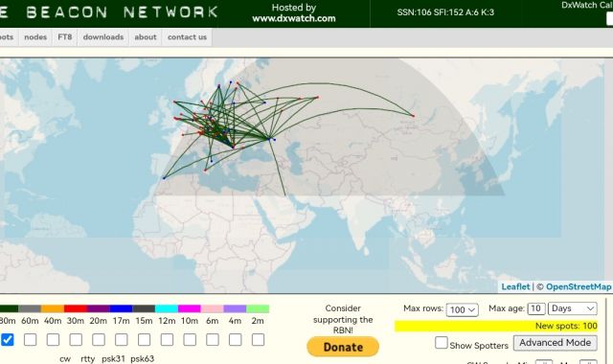Expand the Days max age unit dropdown
This screenshot has width=613, height=364.
(x=573, y=308)
